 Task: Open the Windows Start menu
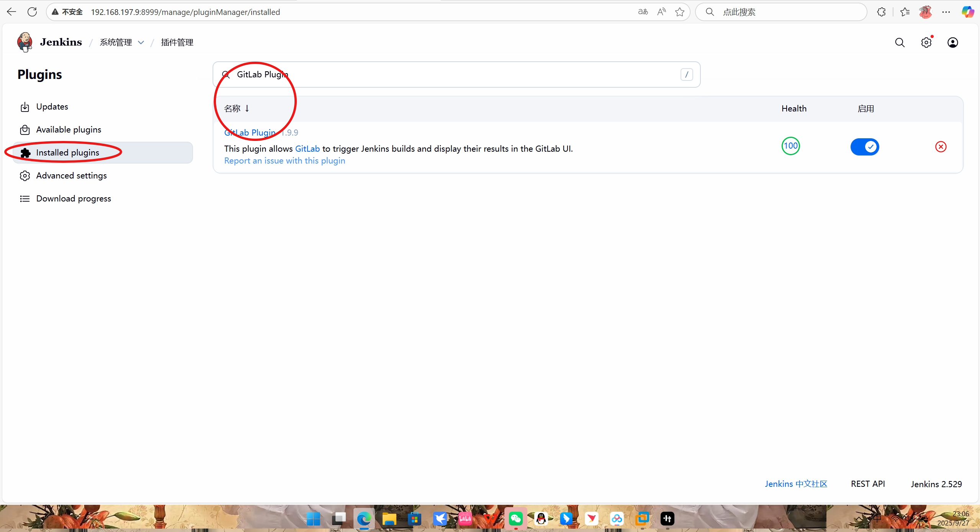[313, 519]
